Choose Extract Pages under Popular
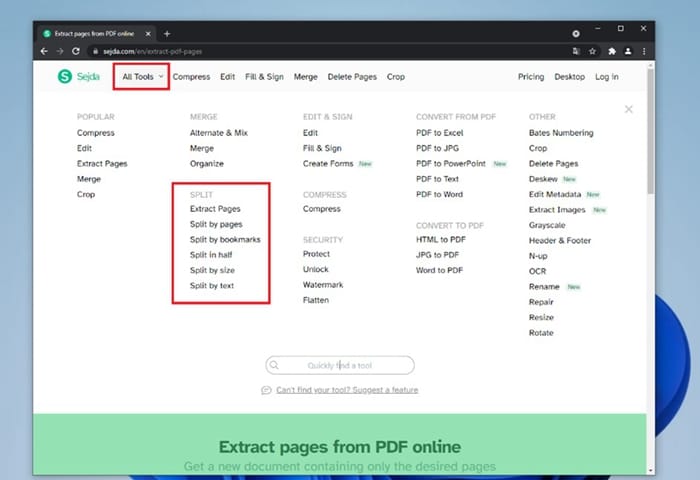Image resolution: width=700 pixels, height=480 pixels. tap(102, 163)
